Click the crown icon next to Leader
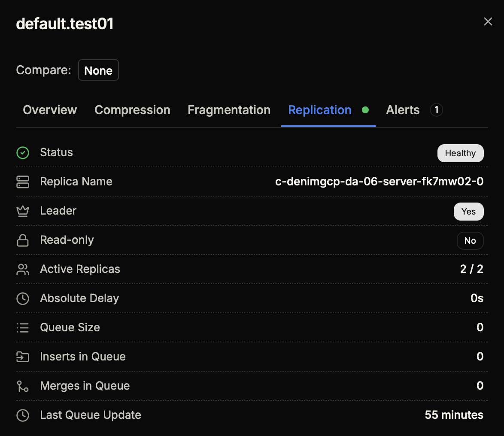The image size is (504, 436). (22, 211)
